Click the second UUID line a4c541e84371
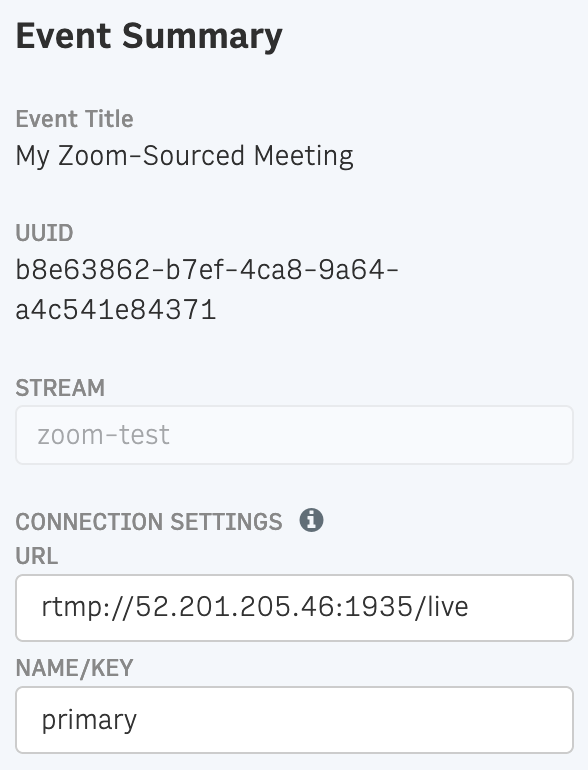 point(115,310)
